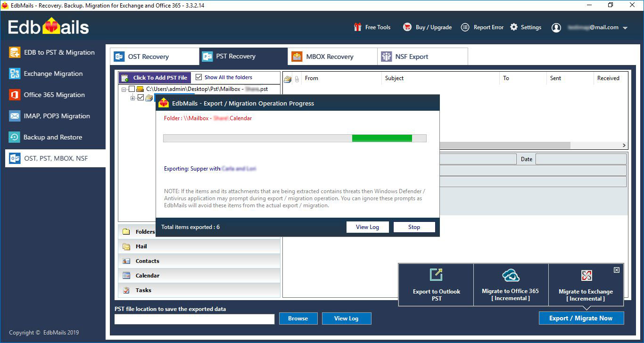Viewport: 644px width, 343px height.
Task: Go to NSF Export tab
Action: [x=422, y=57]
